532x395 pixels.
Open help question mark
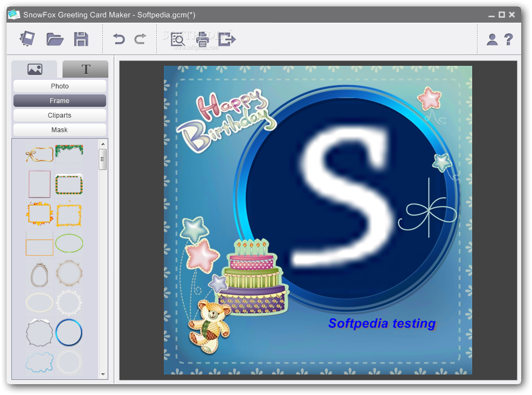tap(508, 39)
